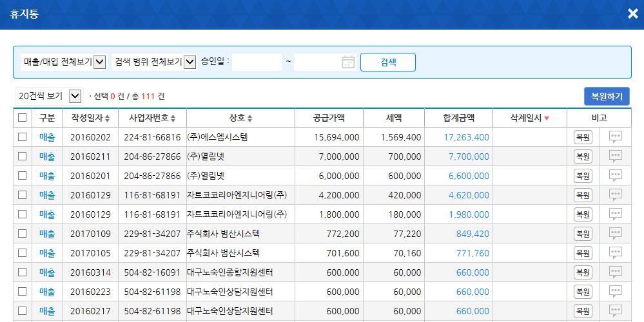The height and width of the screenshot is (322, 644).
Task: Click 매출 link in 20170105 row
Action: 47,252
